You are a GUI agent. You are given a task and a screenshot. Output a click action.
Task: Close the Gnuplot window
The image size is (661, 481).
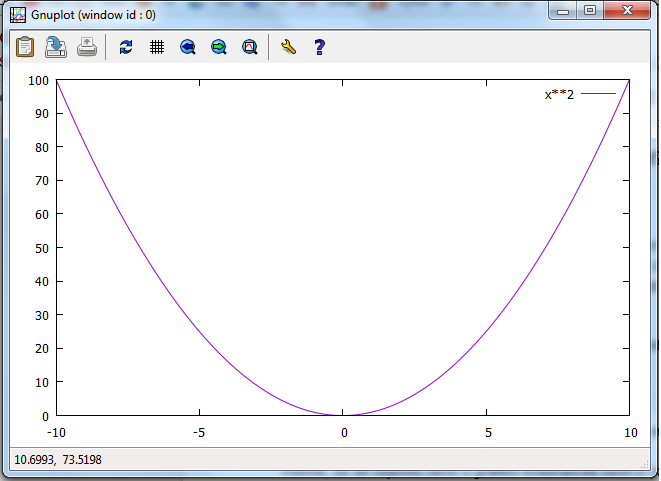pos(627,11)
